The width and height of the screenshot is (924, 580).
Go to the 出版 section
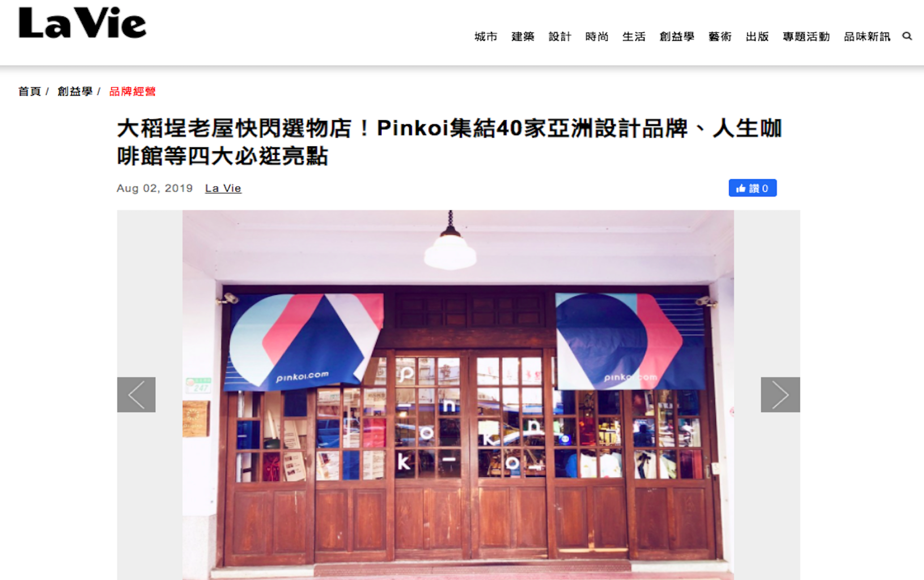coord(757,37)
